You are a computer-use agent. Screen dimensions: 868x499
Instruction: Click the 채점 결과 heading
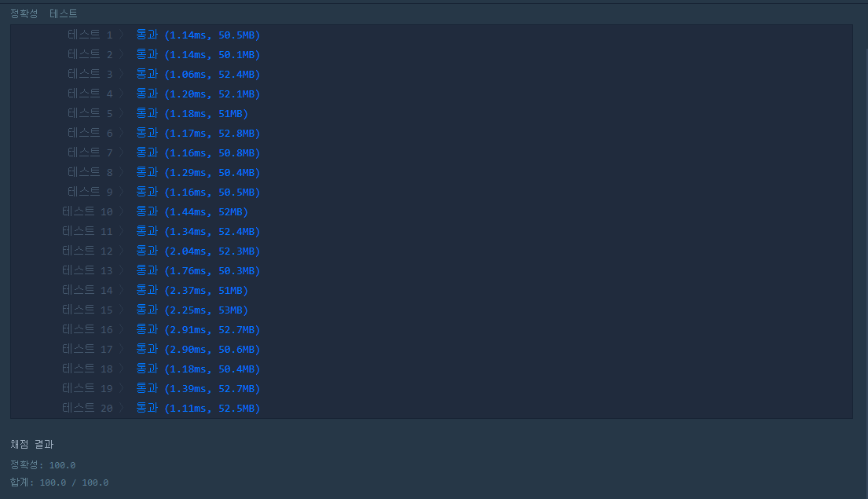coord(32,444)
